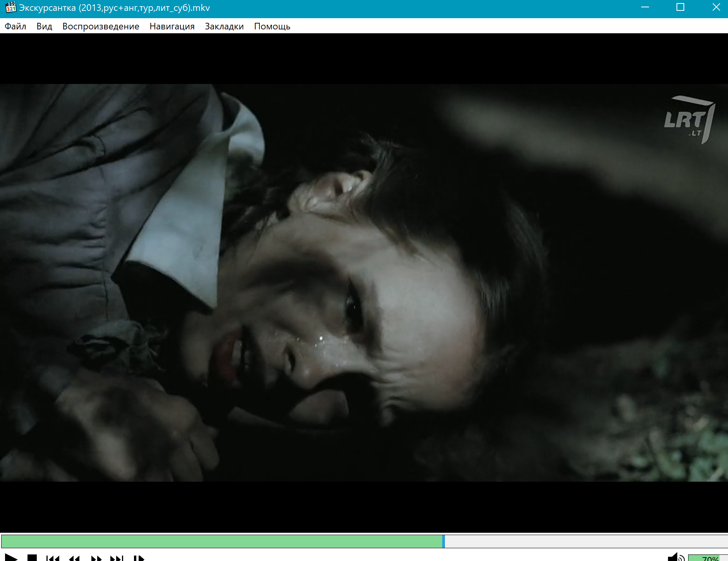This screenshot has height=561, width=728.
Task: Jump to the previous file or chapter
Action: tap(53, 558)
